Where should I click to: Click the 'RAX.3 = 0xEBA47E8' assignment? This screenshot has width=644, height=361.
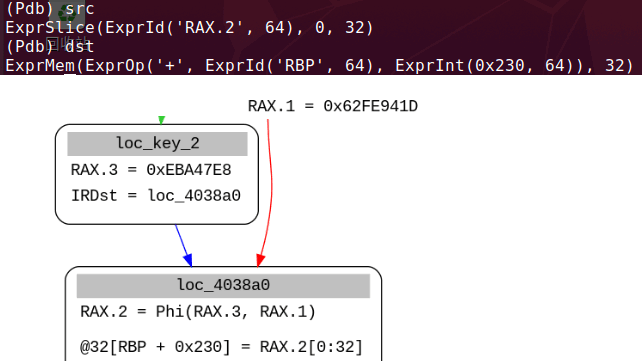point(151,170)
